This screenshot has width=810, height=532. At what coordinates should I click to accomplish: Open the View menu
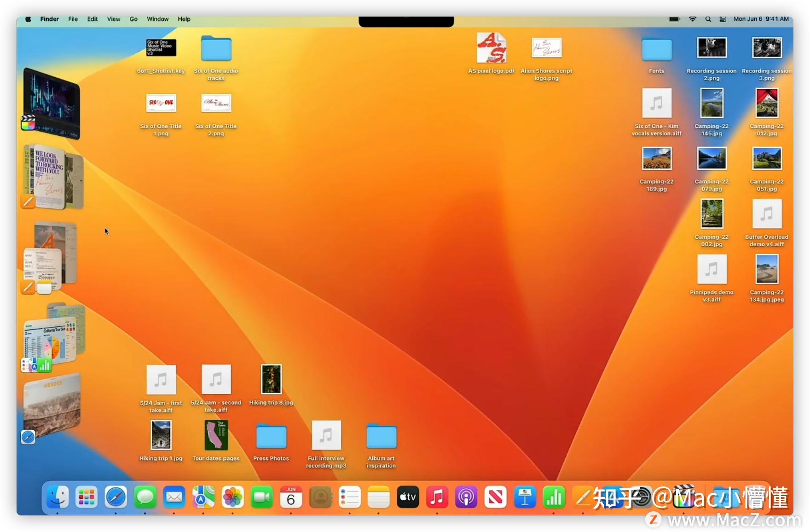(114, 19)
